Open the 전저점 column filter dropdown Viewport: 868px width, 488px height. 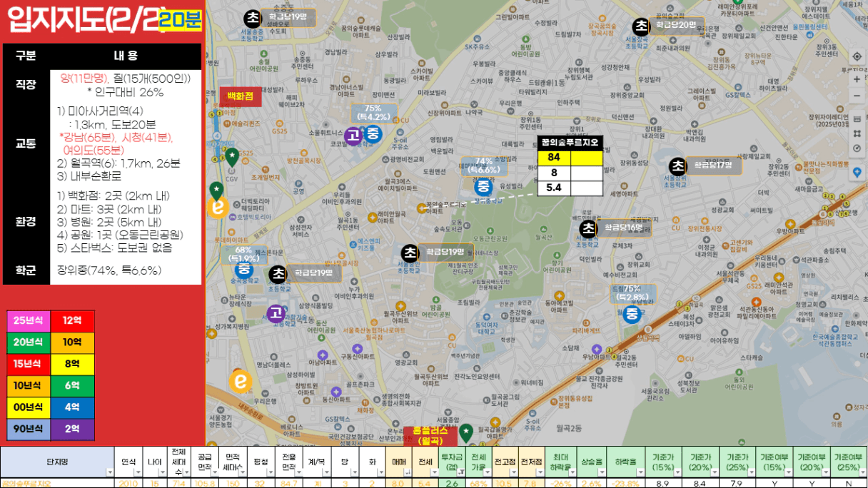(x=539, y=472)
